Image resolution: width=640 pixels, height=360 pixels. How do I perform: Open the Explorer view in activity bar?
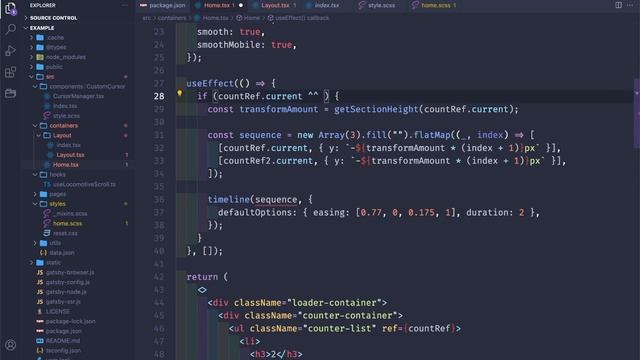point(10,8)
